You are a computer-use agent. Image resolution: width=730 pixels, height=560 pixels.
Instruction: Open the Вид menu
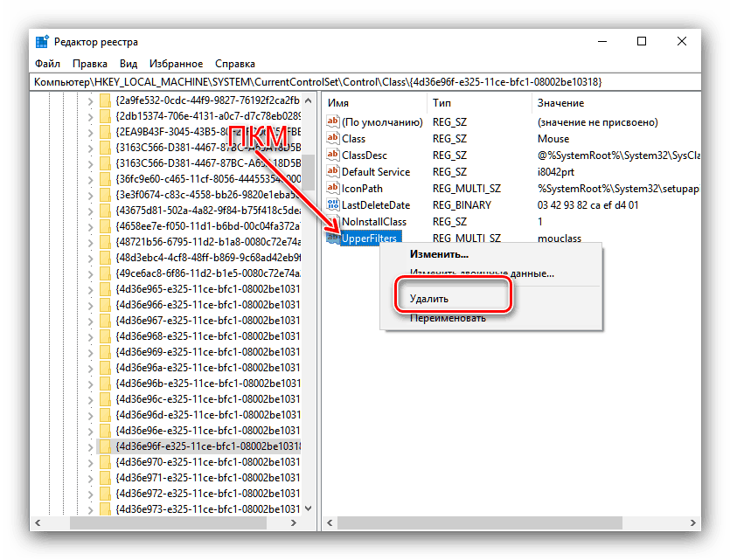129,64
